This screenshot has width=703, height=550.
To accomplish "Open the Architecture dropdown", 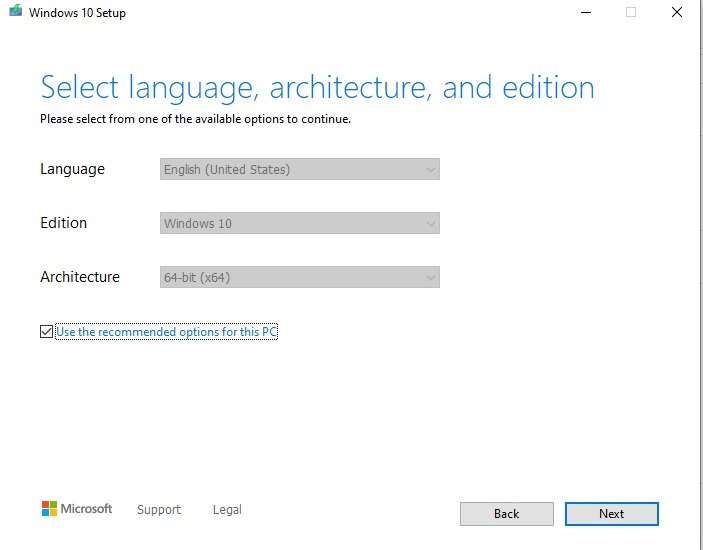I will pyautogui.click(x=299, y=277).
